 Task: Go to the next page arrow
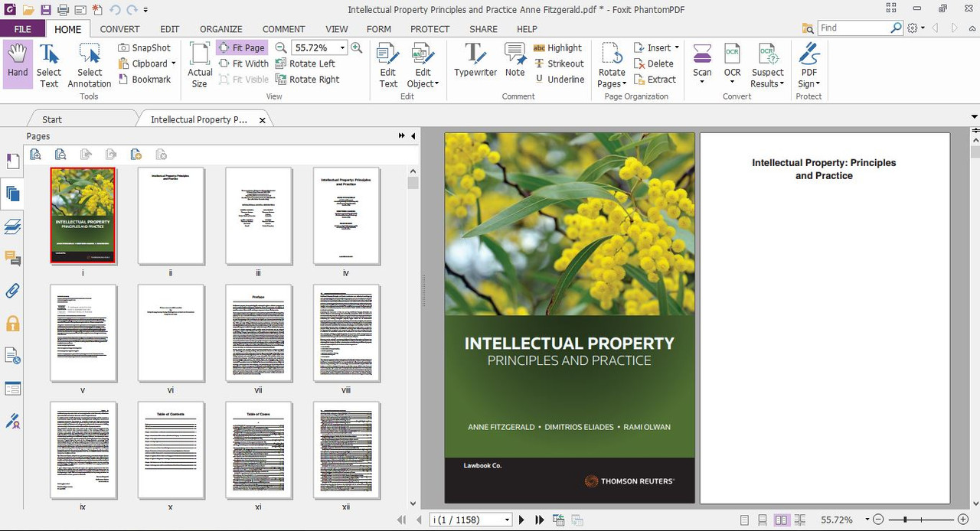click(522, 520)
